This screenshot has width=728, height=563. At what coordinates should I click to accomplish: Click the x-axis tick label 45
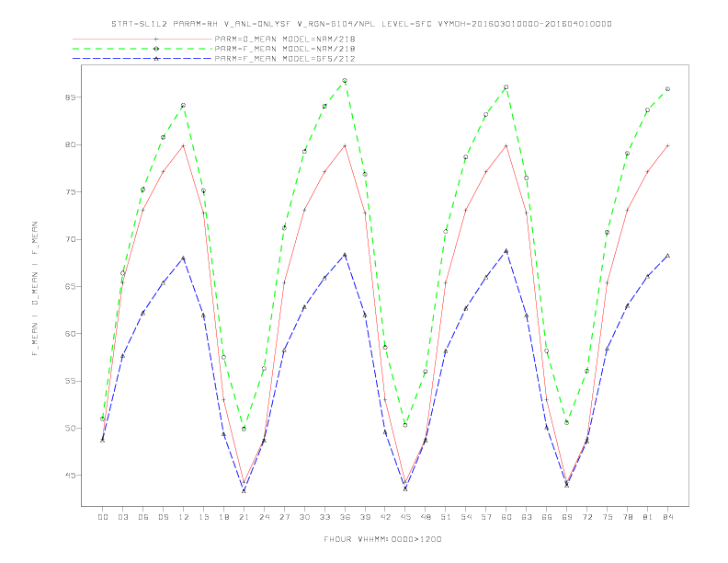click(x=405, y=517)
